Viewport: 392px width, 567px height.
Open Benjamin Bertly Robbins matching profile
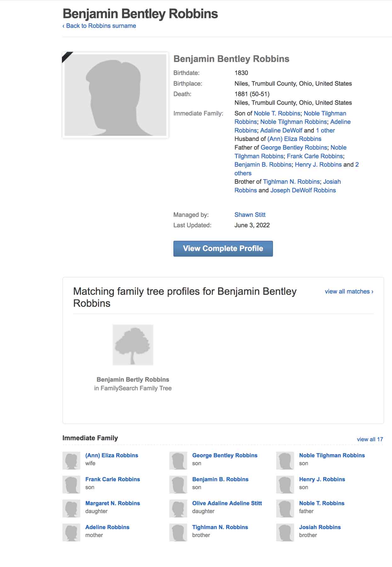point(133,380)
